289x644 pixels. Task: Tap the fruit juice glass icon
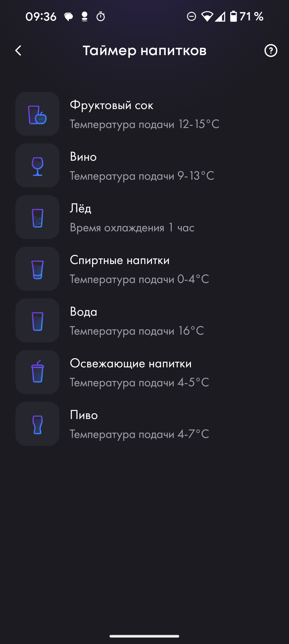[x=38, y=114]
